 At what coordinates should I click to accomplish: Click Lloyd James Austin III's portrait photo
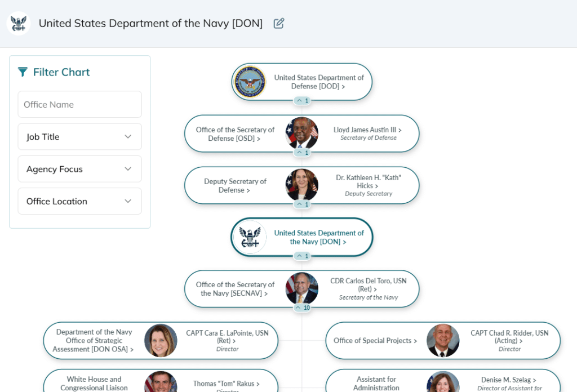[x=301, y=133]
